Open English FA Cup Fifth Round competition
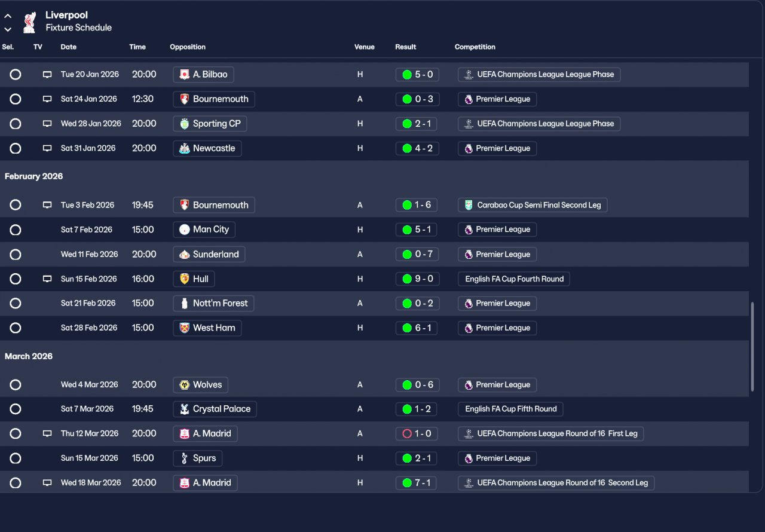Image resolution: width=765 pixels, height=532 pixels. (x=510, y=409)
